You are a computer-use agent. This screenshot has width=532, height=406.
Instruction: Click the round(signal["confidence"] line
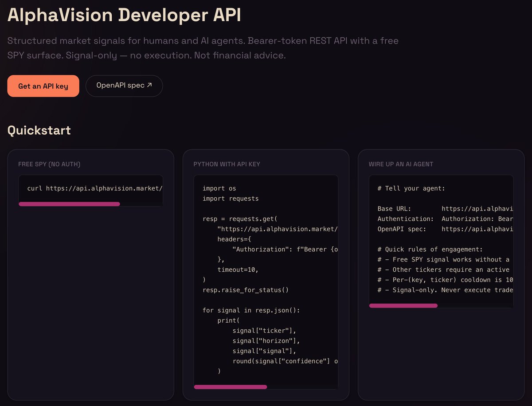coord(285,361)
